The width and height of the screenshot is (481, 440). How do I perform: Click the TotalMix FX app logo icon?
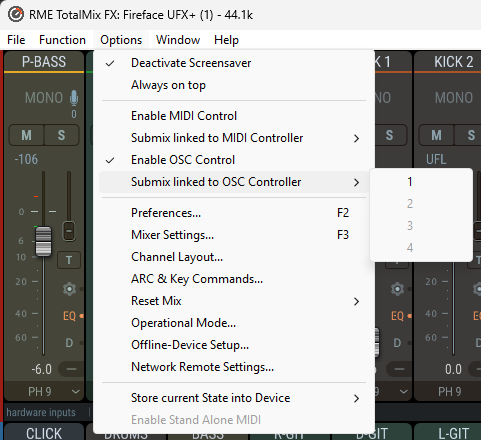pyautogui.click(x=16, y=14)
